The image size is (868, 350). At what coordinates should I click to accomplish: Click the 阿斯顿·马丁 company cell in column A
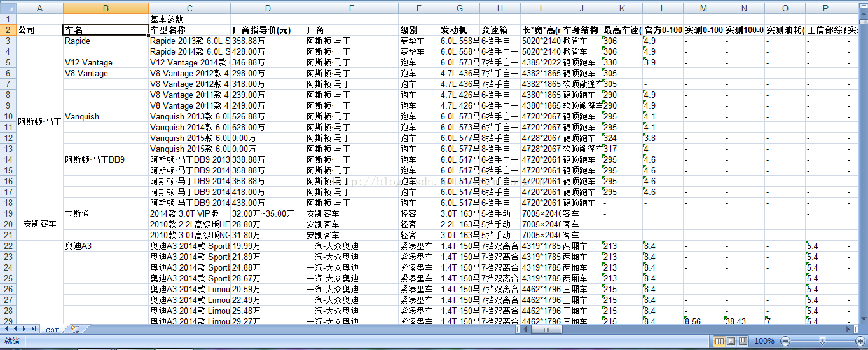pos(39,121)
